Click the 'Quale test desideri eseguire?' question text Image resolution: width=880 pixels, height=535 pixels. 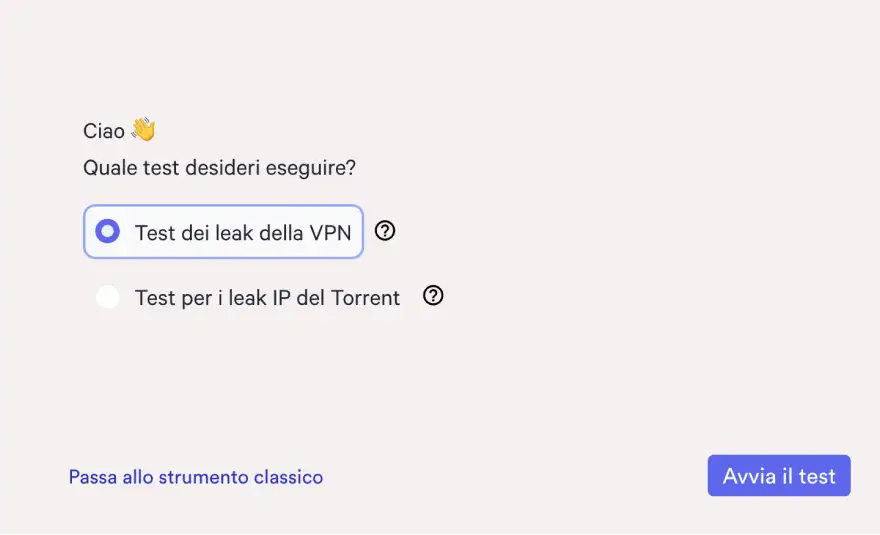click(219, 167)
